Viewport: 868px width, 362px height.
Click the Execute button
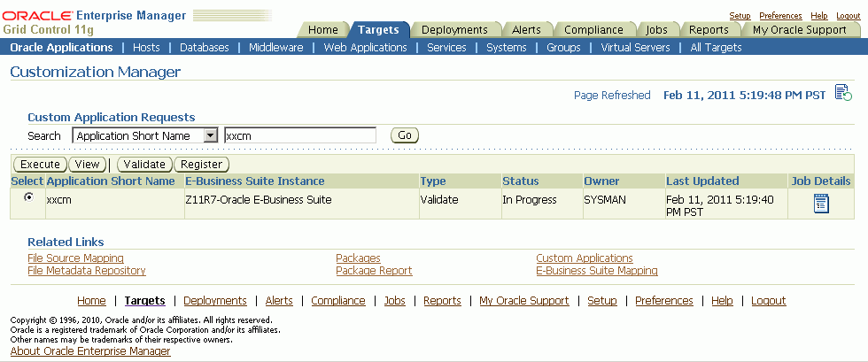[x=40, y=165]
